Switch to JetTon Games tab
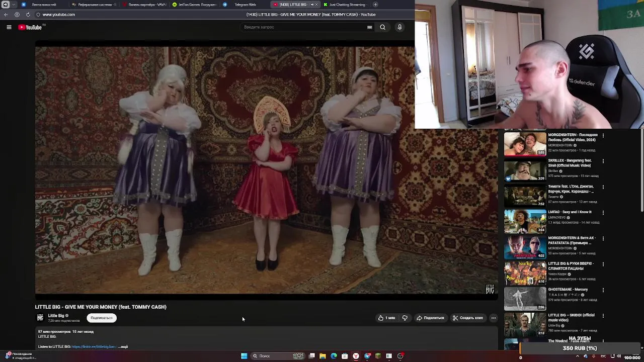 [195, 5]
